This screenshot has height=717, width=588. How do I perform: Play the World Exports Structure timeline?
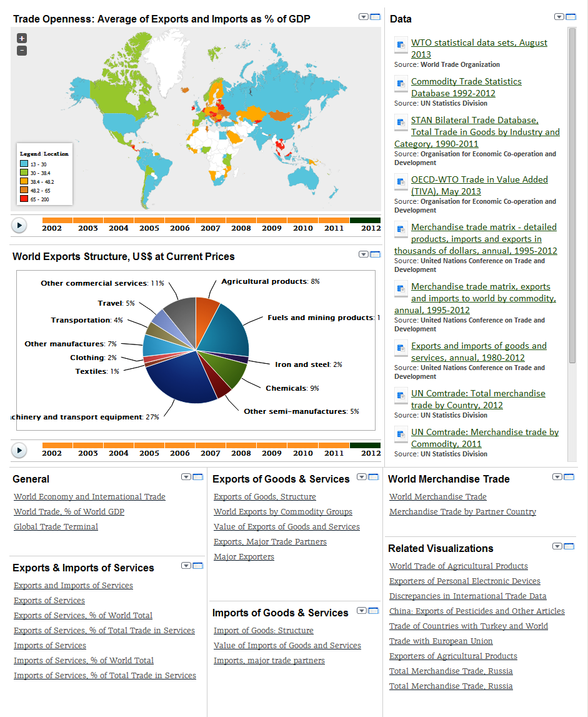[x=19, y=450]
